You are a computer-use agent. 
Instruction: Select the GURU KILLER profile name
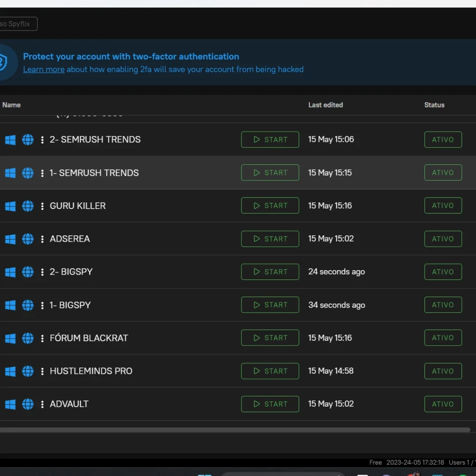[78, 206]
